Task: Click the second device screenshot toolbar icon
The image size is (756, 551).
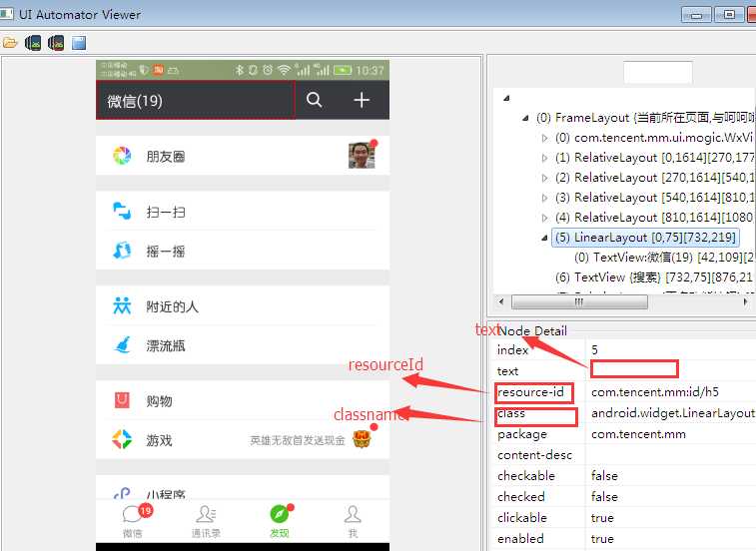Action: pos(56,43)
